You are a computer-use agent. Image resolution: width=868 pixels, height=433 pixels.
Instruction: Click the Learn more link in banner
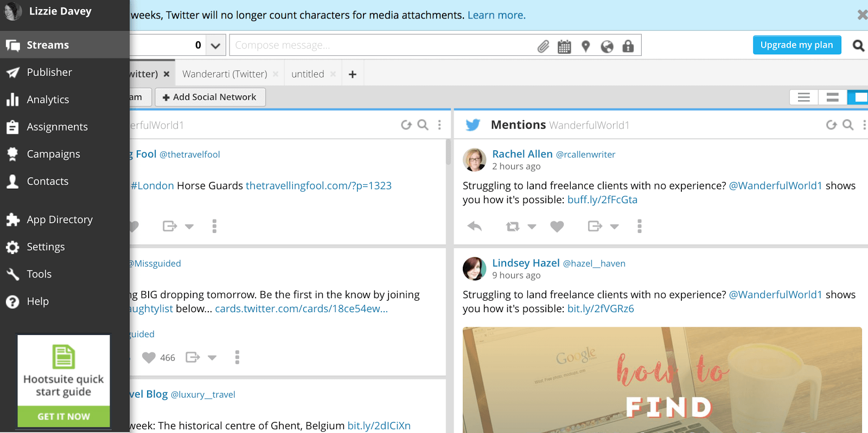496,15
